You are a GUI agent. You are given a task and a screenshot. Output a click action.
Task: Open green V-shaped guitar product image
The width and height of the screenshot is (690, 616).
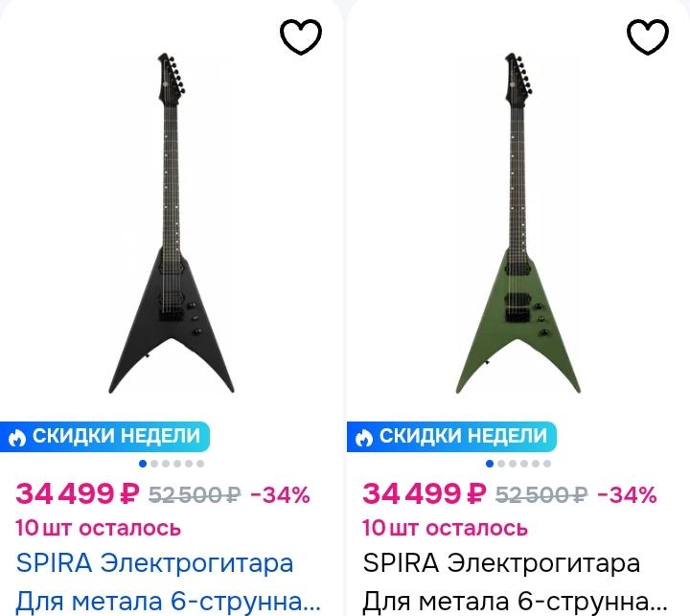click(x=518, y=223)
